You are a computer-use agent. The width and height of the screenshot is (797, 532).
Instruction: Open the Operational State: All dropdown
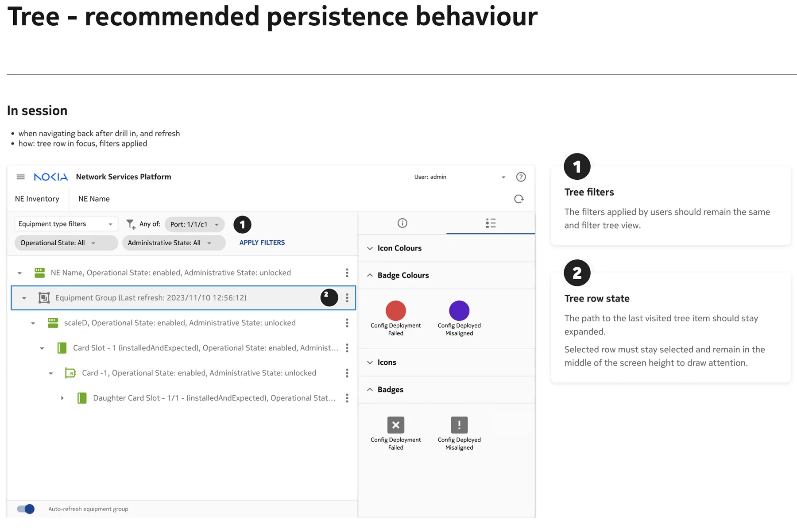[x=66, y=243]
